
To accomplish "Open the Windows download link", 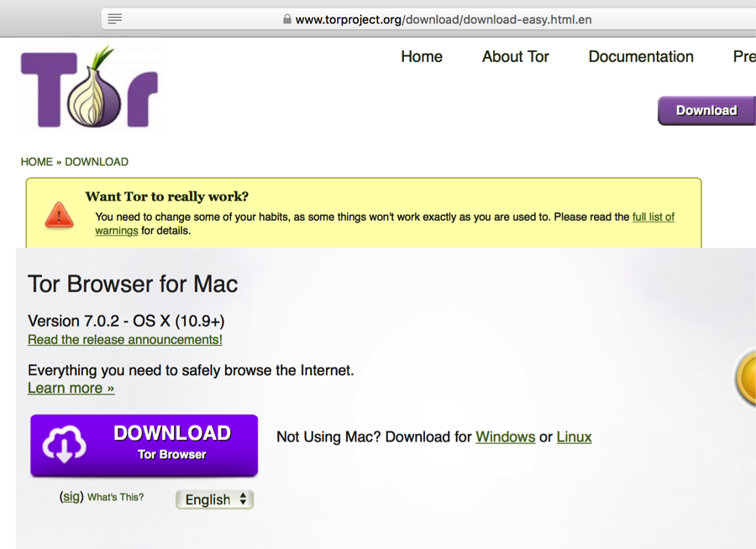I will 506,437.
